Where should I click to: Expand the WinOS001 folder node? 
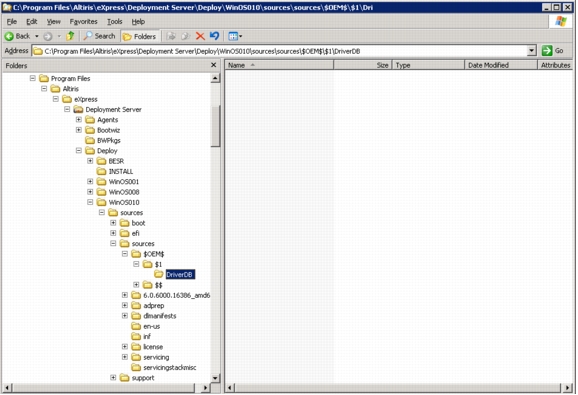click(x=90, y=181)
